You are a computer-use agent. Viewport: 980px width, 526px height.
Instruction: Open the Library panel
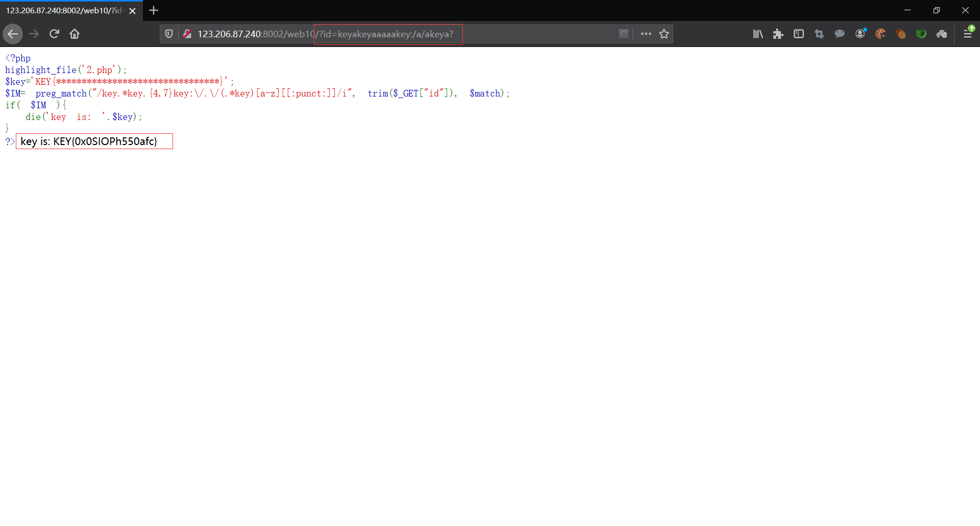coord(759,34)
